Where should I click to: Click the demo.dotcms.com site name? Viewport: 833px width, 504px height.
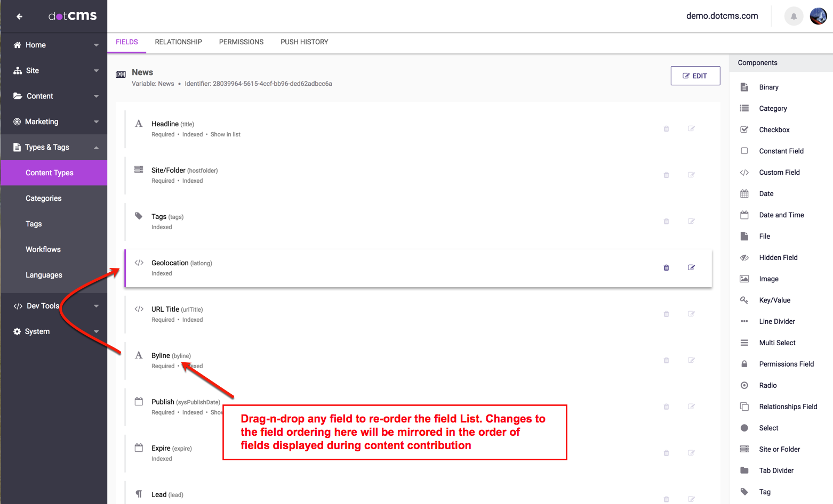pos(722,16)
